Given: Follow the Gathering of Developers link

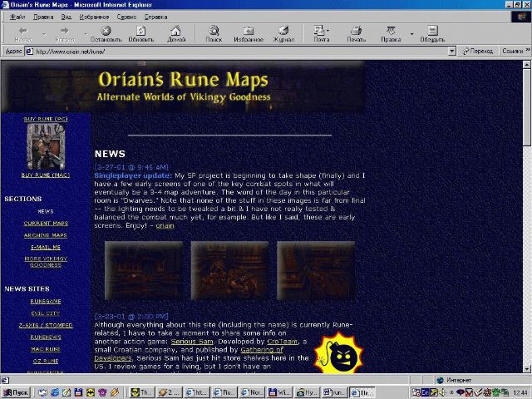Looking at the screenshot, I should click(x=189, y=354).
